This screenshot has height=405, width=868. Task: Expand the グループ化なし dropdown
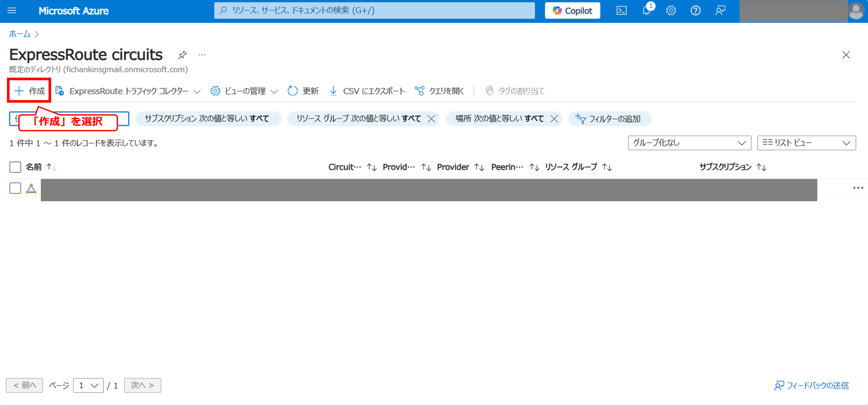click(689, 143)
